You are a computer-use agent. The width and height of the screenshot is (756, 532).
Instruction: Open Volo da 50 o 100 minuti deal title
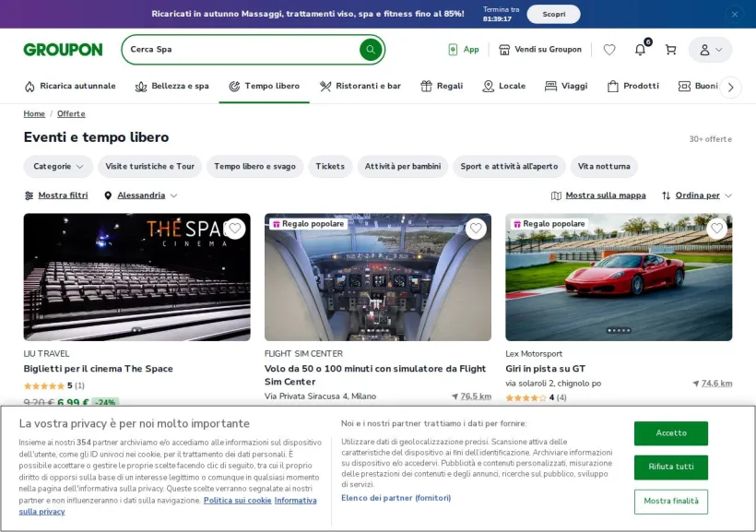point(375,374)
